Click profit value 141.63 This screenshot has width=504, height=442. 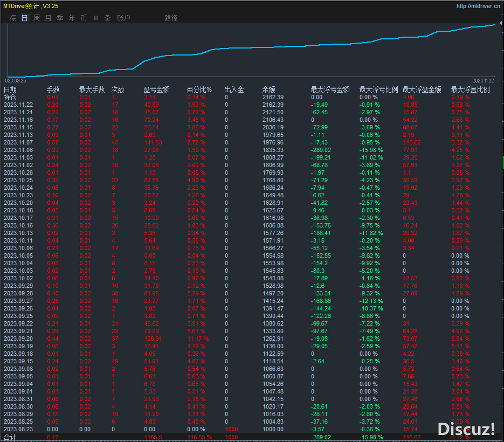(x=153, y=142)
